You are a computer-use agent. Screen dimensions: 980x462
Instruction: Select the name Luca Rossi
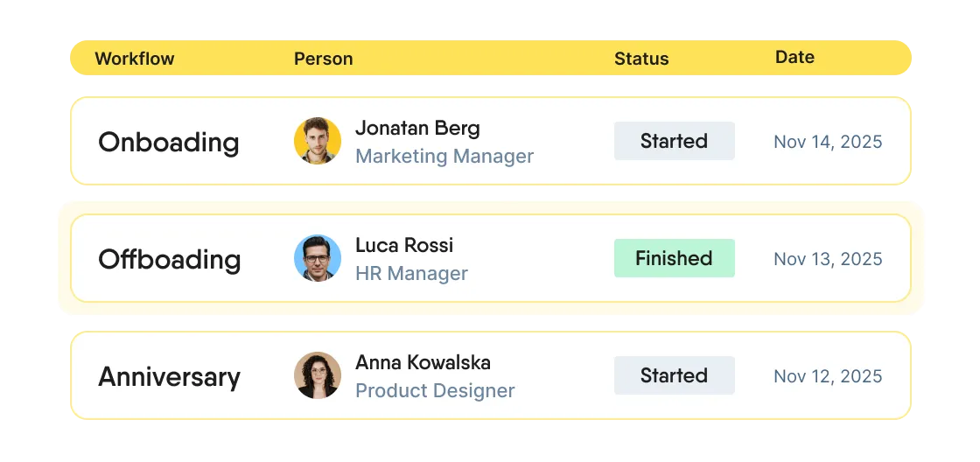point(404,245)
